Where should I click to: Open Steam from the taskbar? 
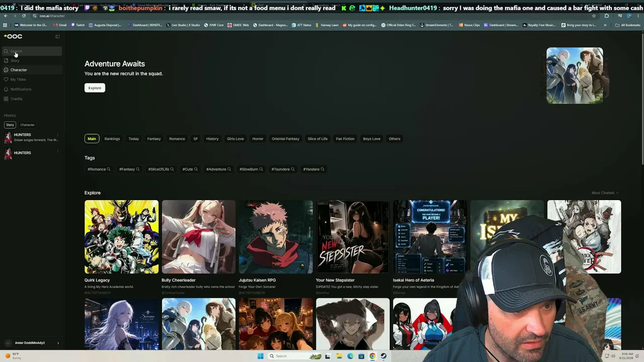tap(383, 356)
